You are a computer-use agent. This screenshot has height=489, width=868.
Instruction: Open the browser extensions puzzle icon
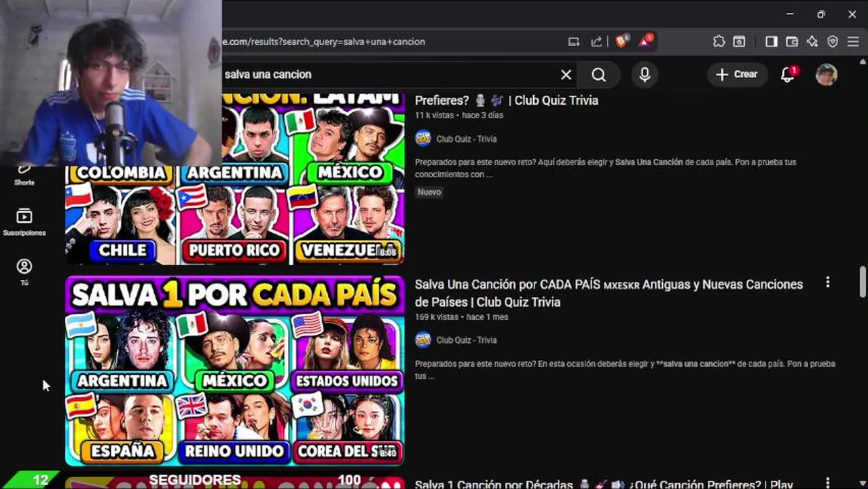(x=719, y=41)
